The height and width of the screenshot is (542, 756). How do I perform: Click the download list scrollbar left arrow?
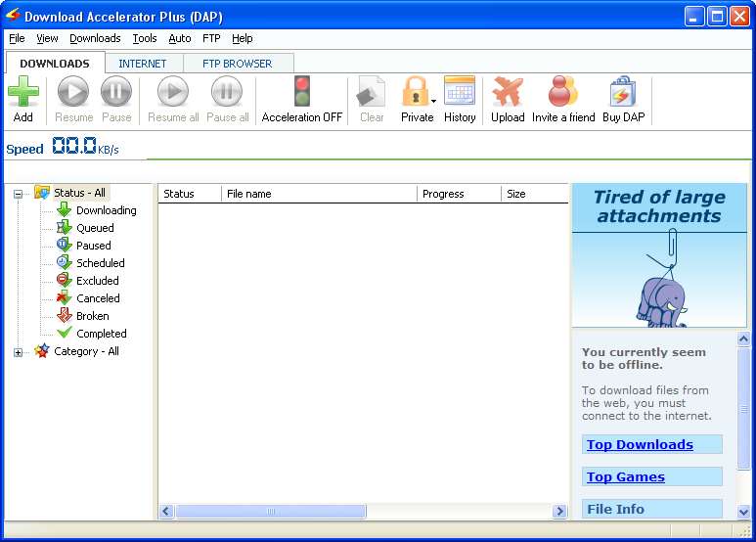click(166, 511)
